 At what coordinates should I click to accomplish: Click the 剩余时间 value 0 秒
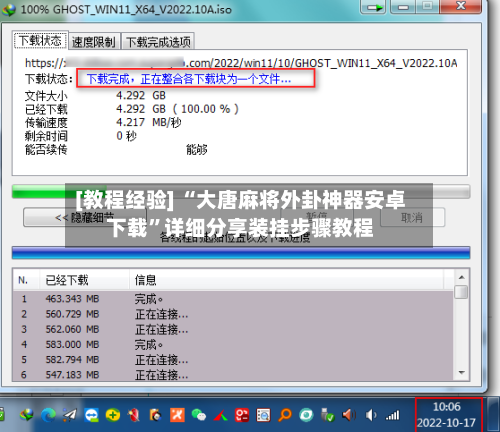[126, 136]
